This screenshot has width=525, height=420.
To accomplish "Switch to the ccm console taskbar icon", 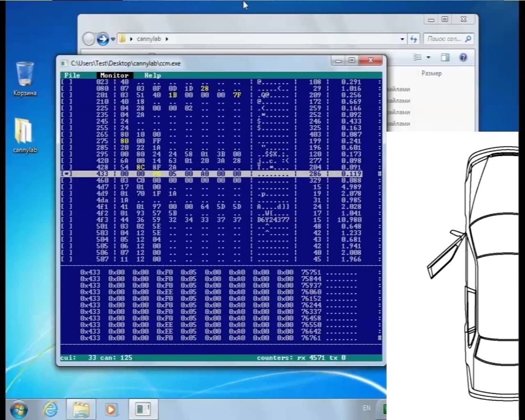I will [x=143, y=409].
